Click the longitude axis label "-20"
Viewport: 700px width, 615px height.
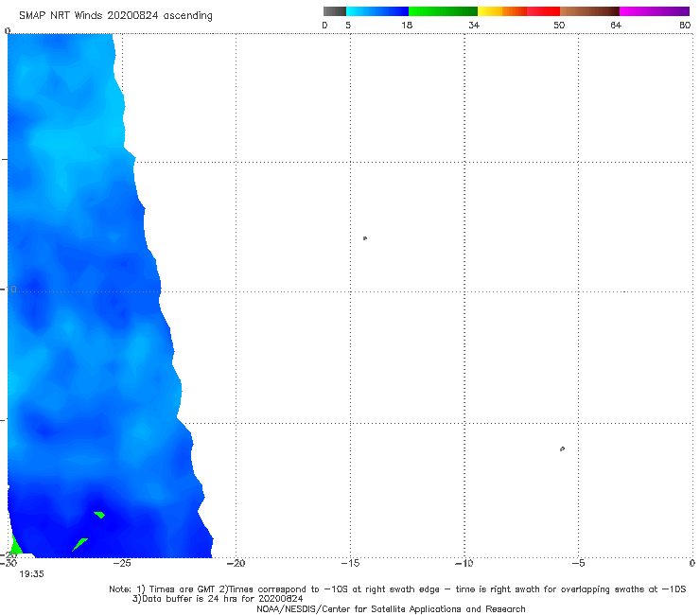point(236,563)
